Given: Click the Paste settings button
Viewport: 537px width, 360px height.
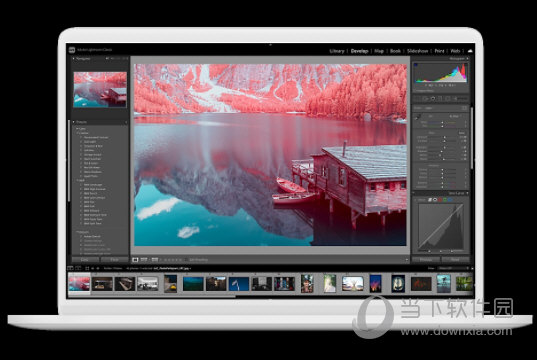Looking at the screenshot, I should 115,260.
